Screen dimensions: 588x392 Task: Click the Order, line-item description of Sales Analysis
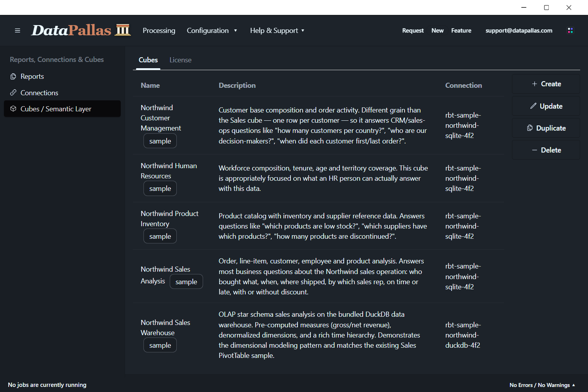(x=321, y=276)
